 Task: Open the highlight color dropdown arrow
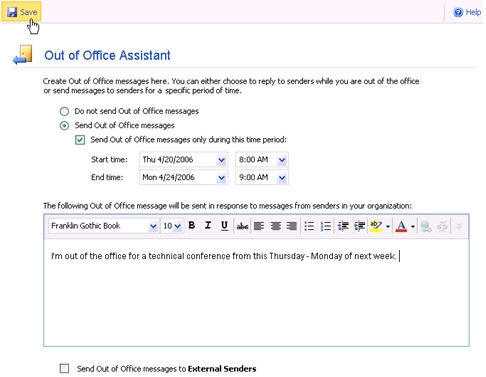click(x=388, y=227)
